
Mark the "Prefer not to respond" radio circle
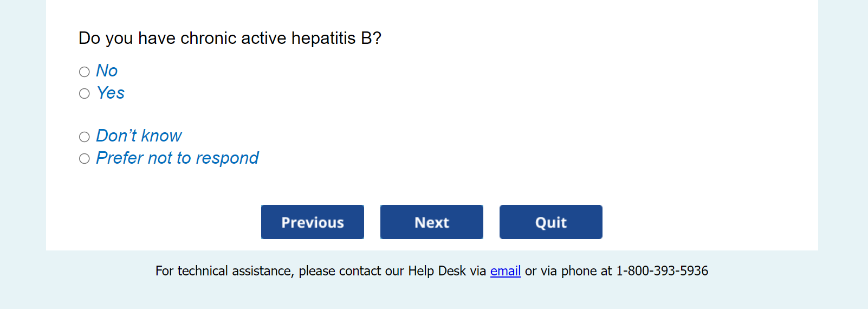[85, 159]
